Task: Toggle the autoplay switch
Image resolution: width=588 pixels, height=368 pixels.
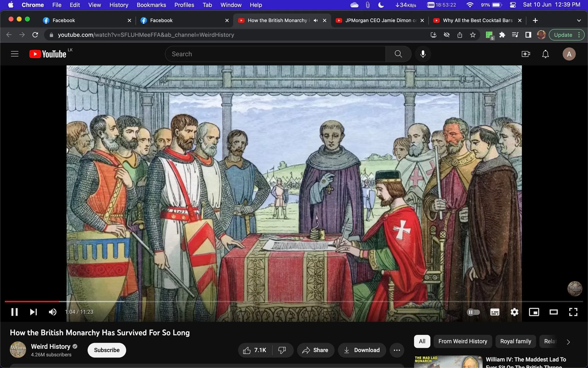Action: click(x=473, y=312)
